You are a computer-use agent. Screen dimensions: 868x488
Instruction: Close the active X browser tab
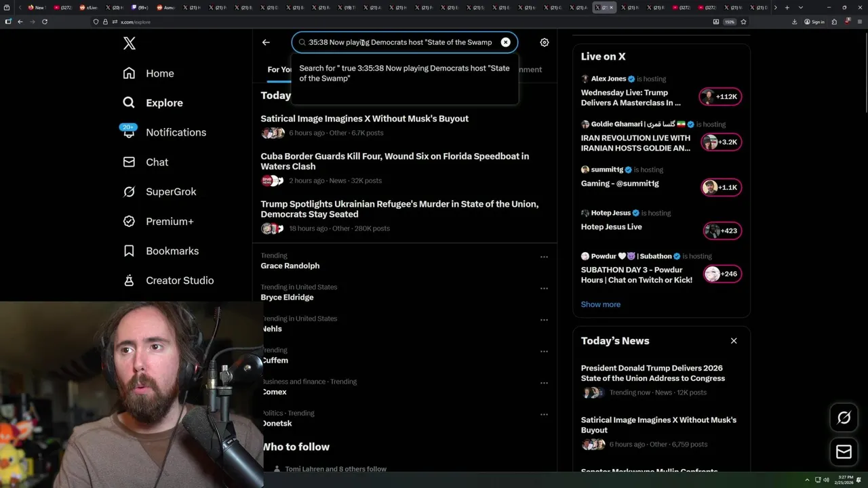coord(611,7)
